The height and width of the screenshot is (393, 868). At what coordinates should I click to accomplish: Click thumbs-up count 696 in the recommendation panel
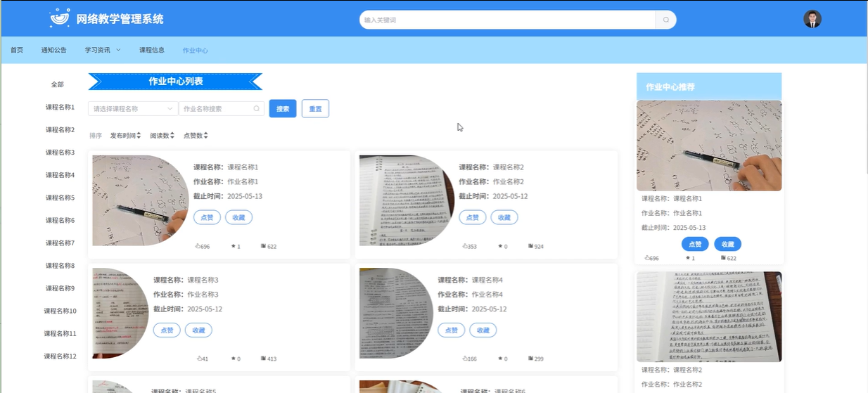(x=651, y=258)
